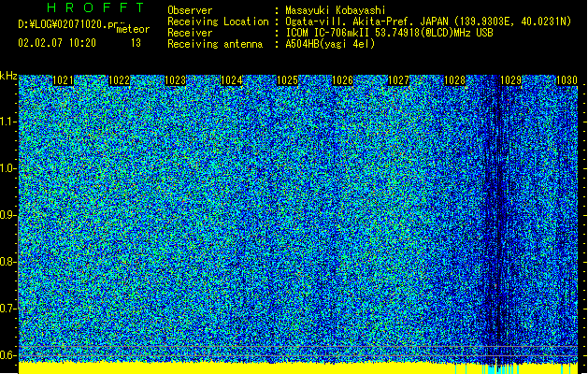This screenshot has height=374, width=588.
Task: Click the 1021 time marker
Action: 63,80
